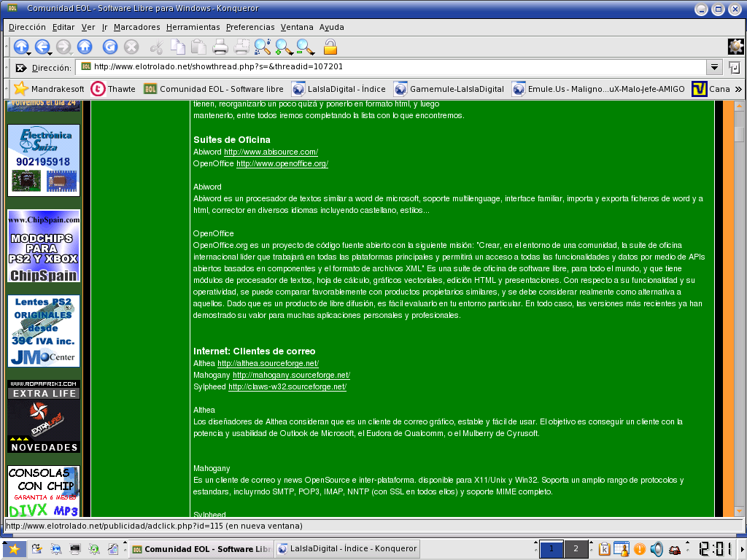
Task: Open the Ayuda menu
Action: pos(332,27)
